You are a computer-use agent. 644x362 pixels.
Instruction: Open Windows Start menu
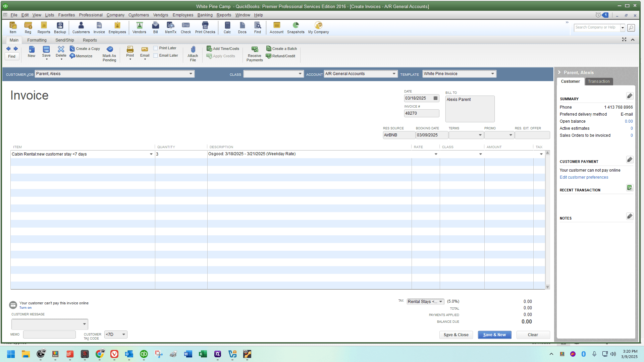pos(11,354)
